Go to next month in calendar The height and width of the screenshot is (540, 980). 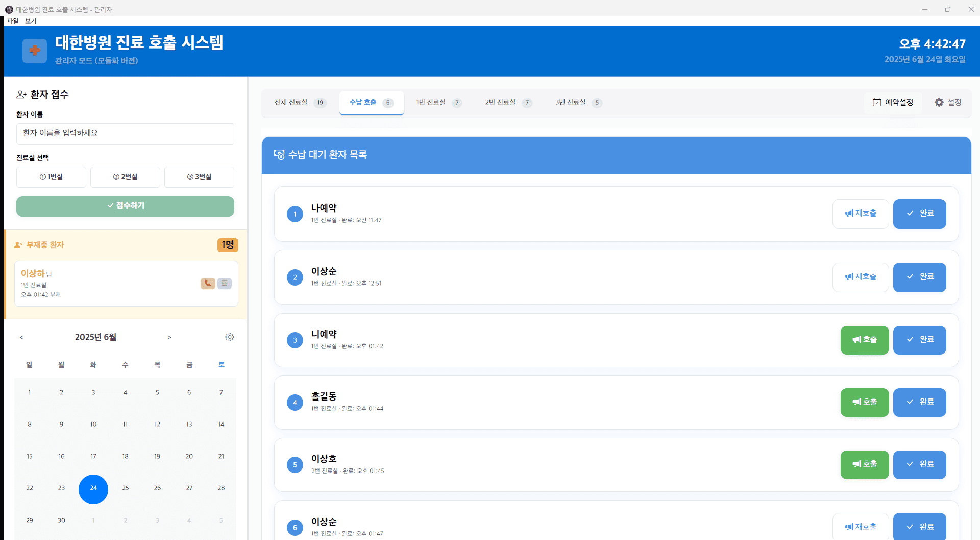[169, 337]
